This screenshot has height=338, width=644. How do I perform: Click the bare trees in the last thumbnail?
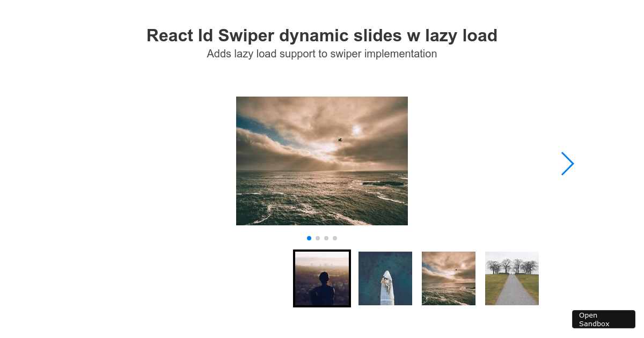tap(511, 266)
